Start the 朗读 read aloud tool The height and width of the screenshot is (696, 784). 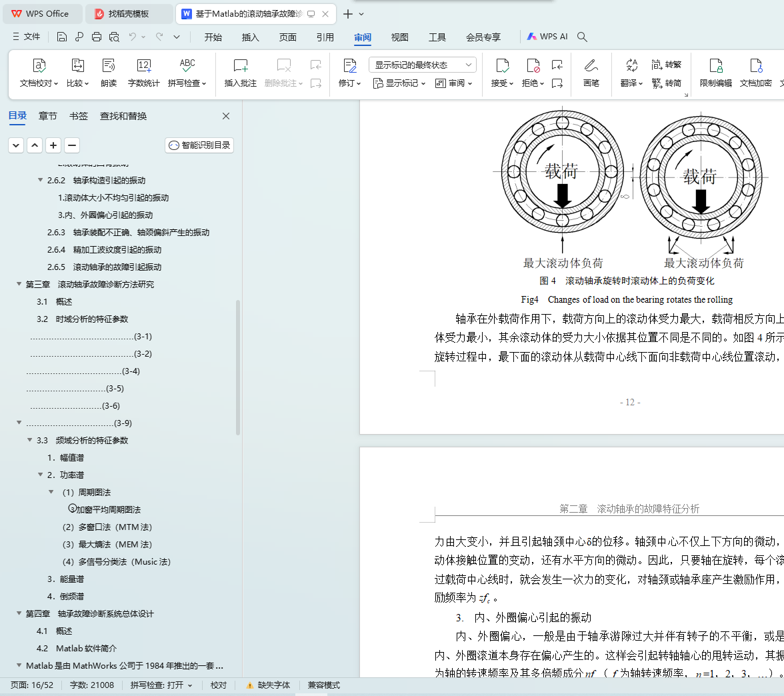tap(109, 73)
